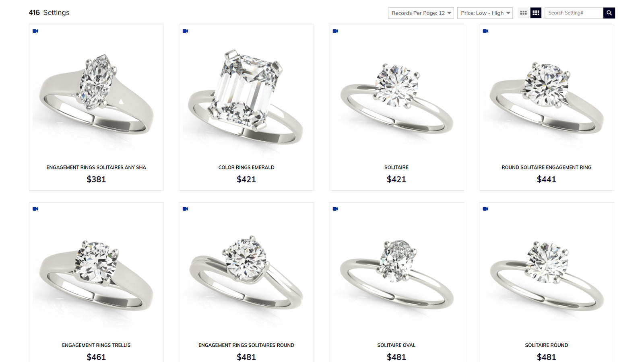
Task: Select the Solitaire Oval ring image
Action: [x=396, y=274]
